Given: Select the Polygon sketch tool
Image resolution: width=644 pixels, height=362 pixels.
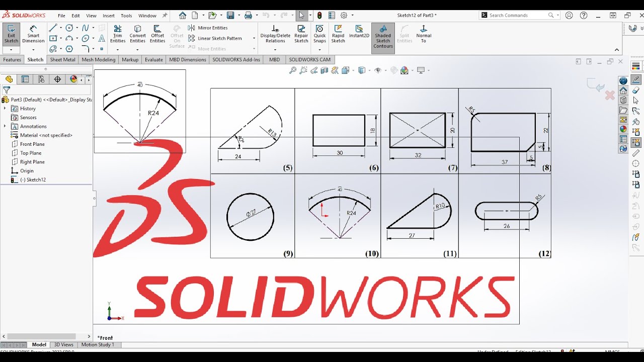Looking at the screenshot, I should [x=69, y=49].
